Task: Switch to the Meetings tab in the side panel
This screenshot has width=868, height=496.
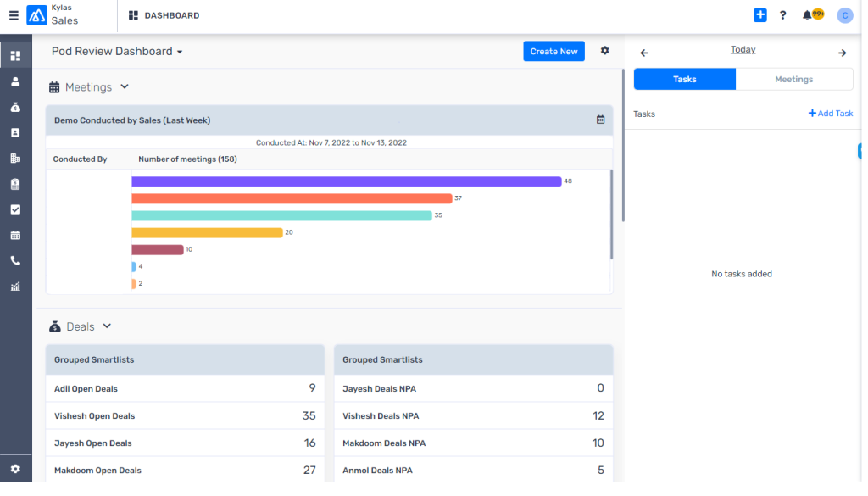Action: tap(793, 79)
